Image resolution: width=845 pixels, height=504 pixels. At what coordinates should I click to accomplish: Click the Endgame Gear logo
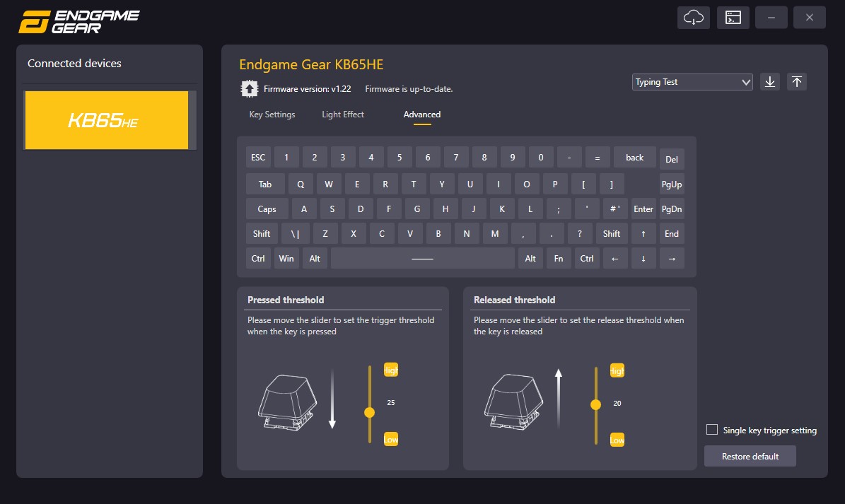point(79,21)
